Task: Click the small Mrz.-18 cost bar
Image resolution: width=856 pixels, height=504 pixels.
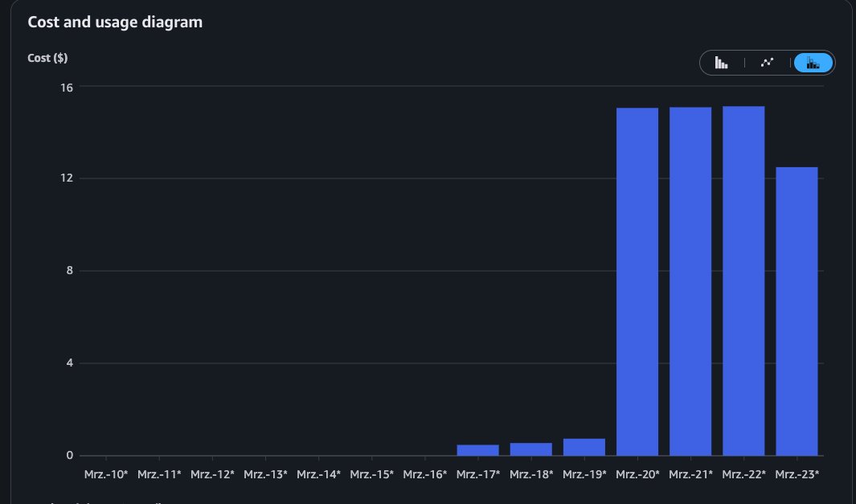Action: pos(530,449)
